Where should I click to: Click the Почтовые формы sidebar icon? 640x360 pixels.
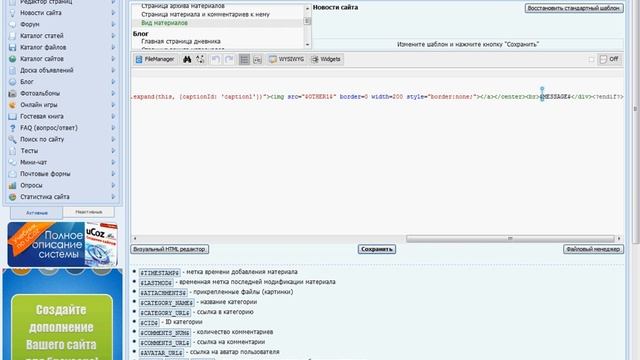coord(13,174)
